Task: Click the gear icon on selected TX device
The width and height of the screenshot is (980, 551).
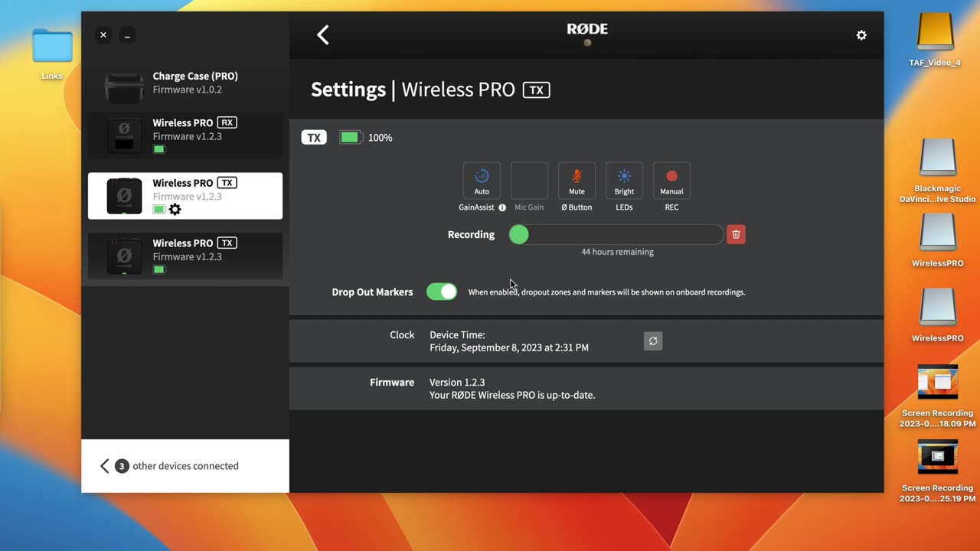Action: pos(175,209)
